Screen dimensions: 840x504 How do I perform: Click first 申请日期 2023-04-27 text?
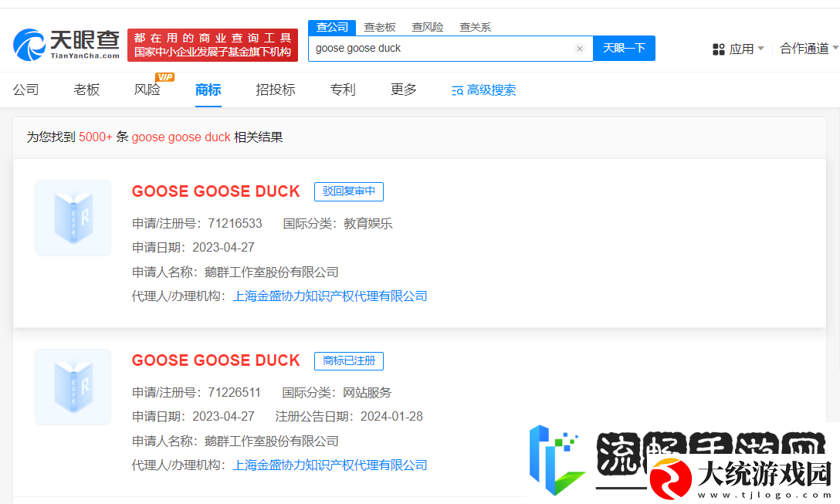pyautogui.click(x=193, y=248)
